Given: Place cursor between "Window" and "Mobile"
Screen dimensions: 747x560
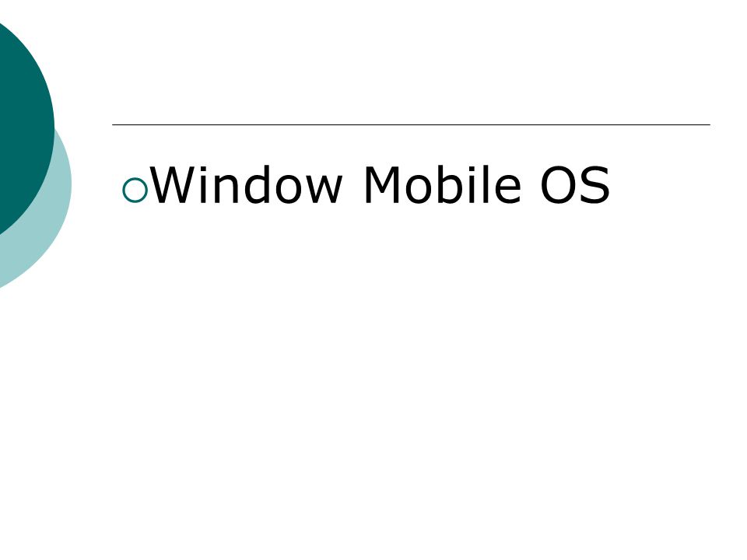Looking at the screenshot, I should (353, 185).
